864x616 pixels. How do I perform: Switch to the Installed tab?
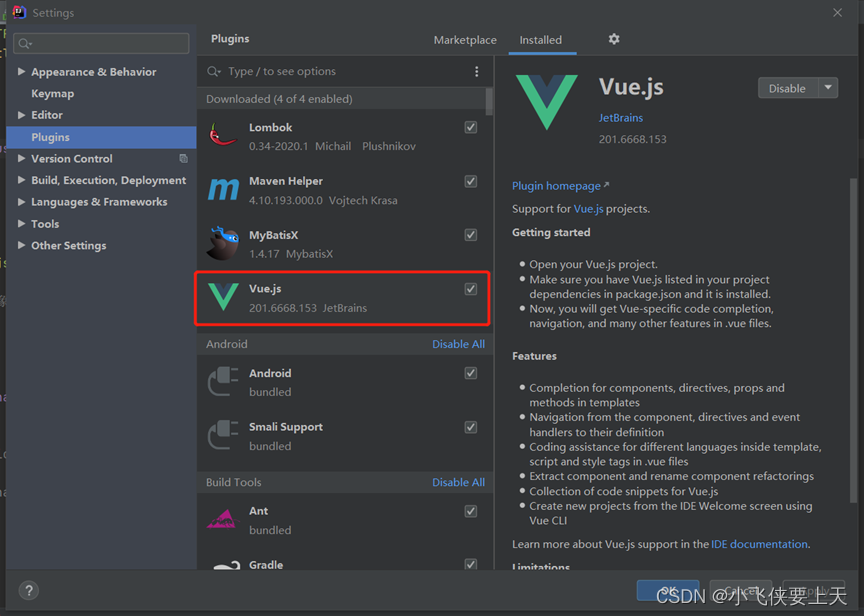[541, 40]
